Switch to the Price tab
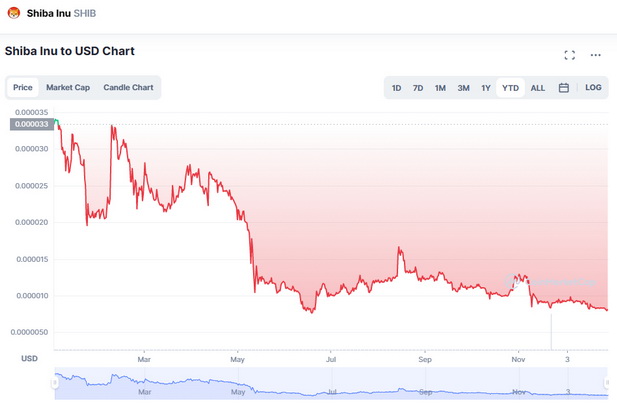The image size is (617, 407). [x=23, y=87]
